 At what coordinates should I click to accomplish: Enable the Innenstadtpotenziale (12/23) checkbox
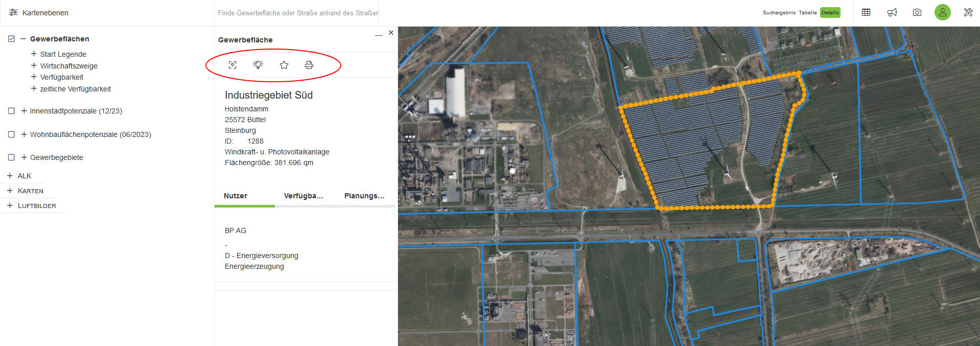click(x=11, y=111)
